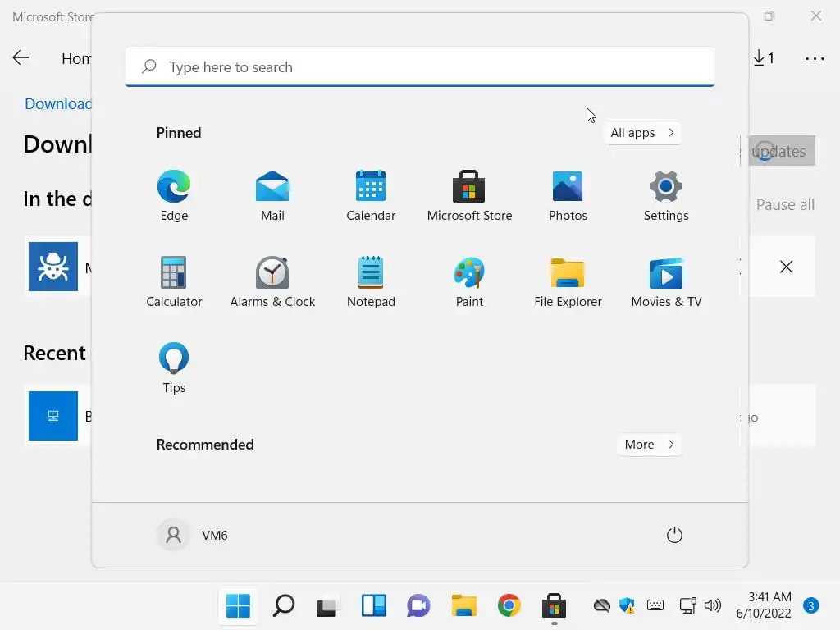This screenshot has height=630, width=840.
Task: Click Pause all in Microsoft Store
Action: coord(785,204)
